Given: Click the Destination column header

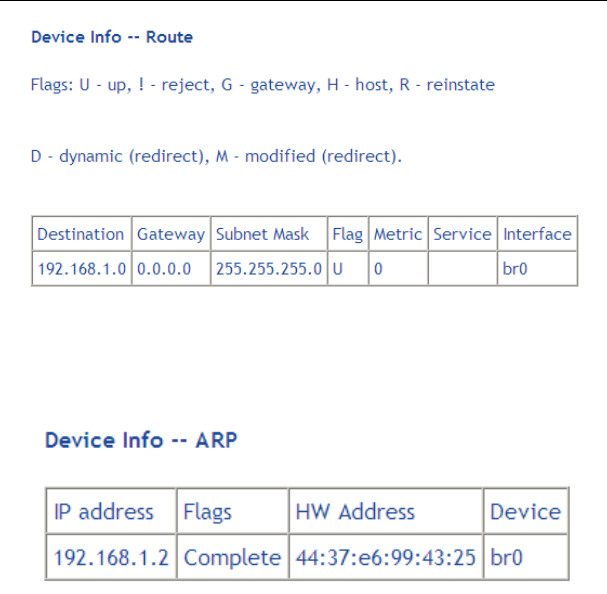Looking at the screenshot, I should click(82, 234).
